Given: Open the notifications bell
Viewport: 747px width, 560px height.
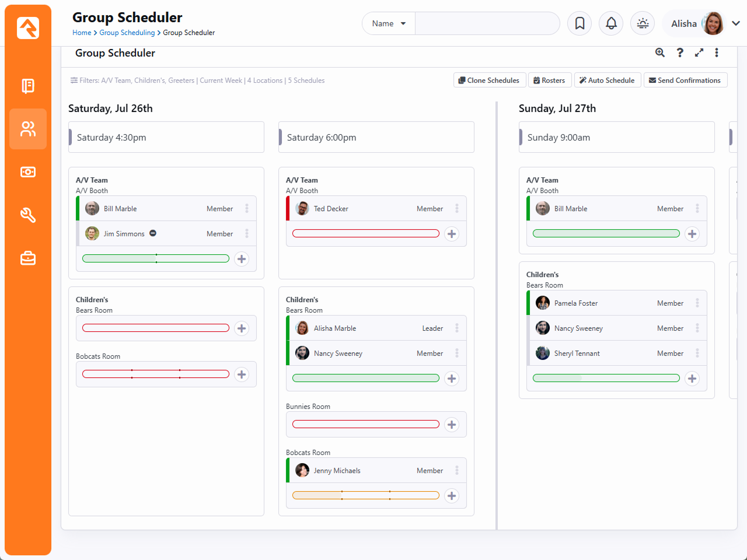Looking at the screenshot, I should (x=611, y=23).
